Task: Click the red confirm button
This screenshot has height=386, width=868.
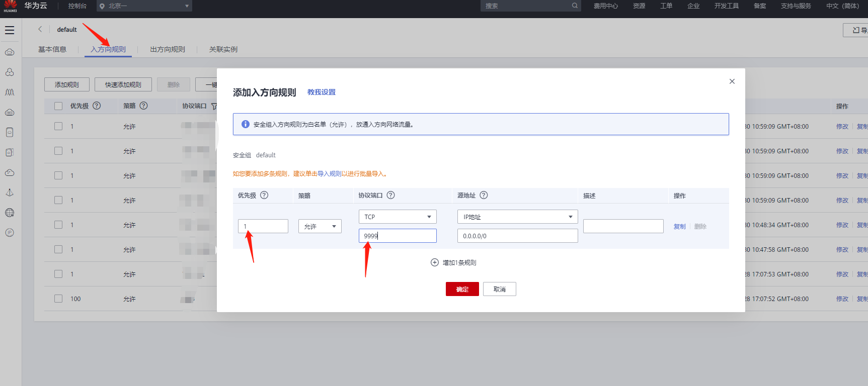Action: click(462, 289)
